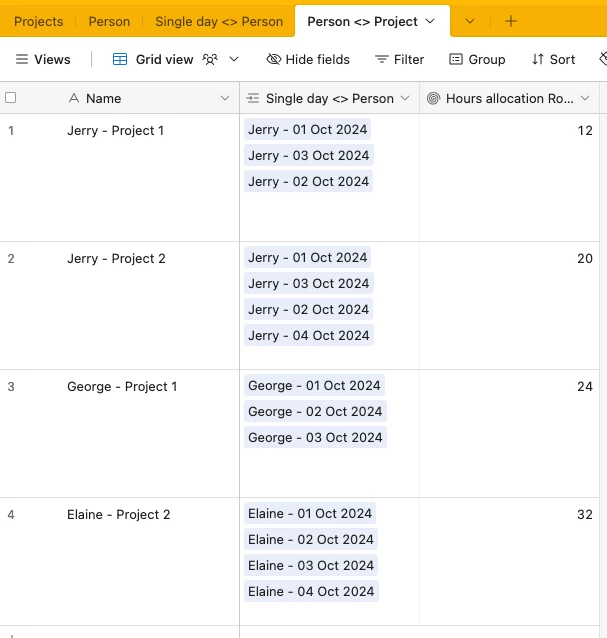Select cell Jerry - Project 1
This screenshot has height=638, width=607.
coord(116,131)
